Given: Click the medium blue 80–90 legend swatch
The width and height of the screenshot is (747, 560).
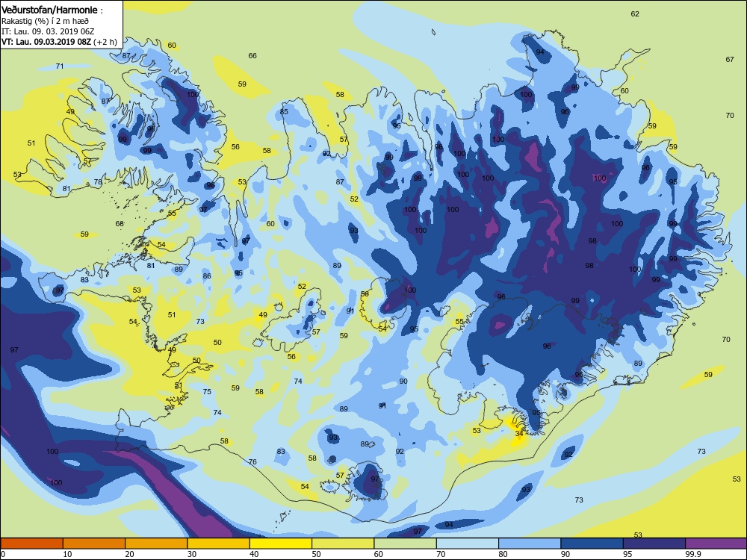Looking at the screenshot, I should (x=530, y=544).
